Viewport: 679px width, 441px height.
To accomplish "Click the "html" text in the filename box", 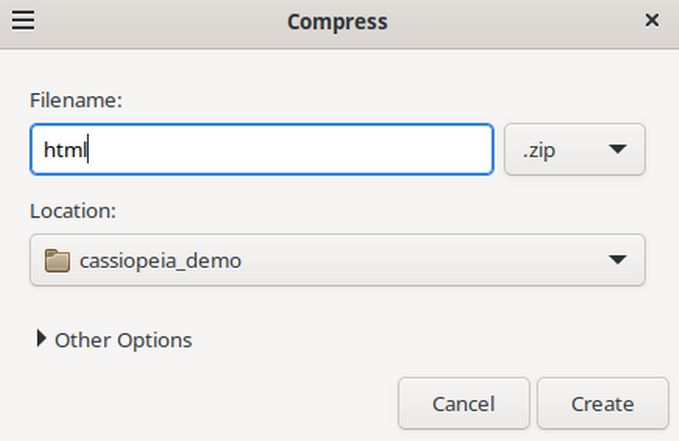I will [x=65, y=150].
